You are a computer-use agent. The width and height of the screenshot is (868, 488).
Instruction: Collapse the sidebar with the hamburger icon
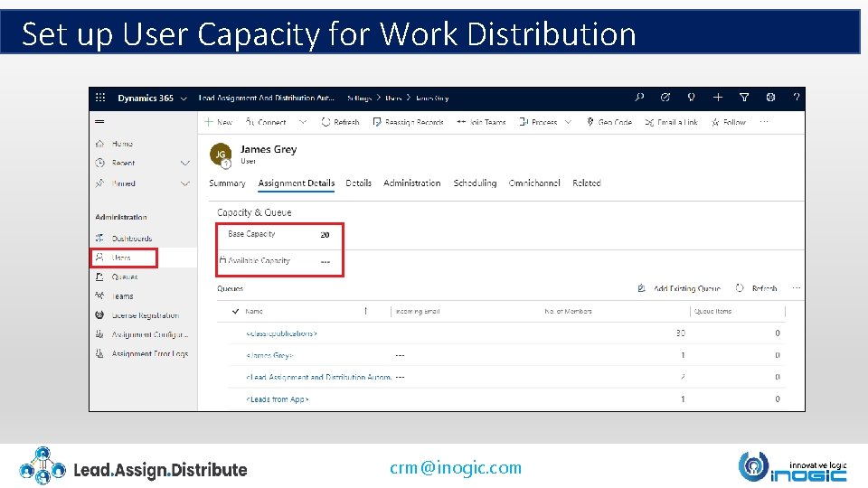tap(99, 122)
